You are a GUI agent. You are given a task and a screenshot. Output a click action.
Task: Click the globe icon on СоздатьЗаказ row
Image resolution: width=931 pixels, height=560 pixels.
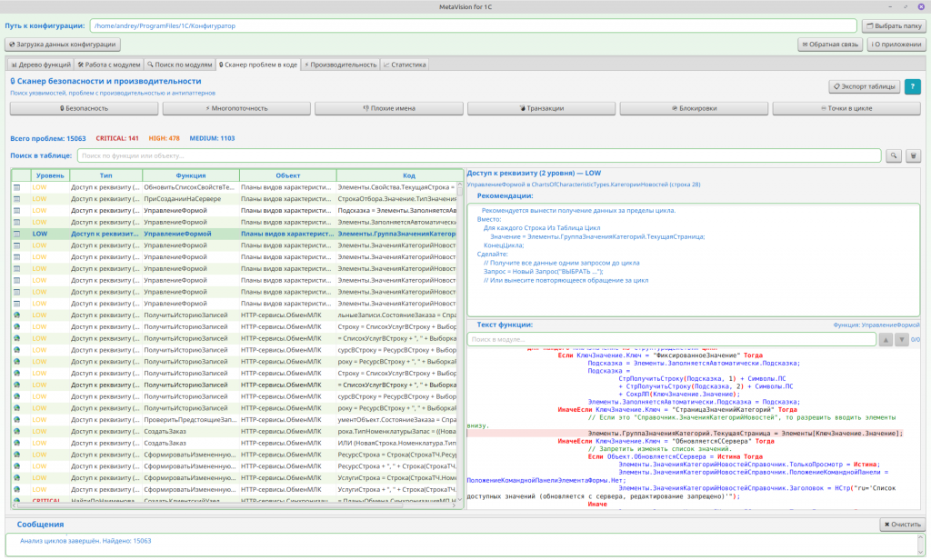pos(16,431)
